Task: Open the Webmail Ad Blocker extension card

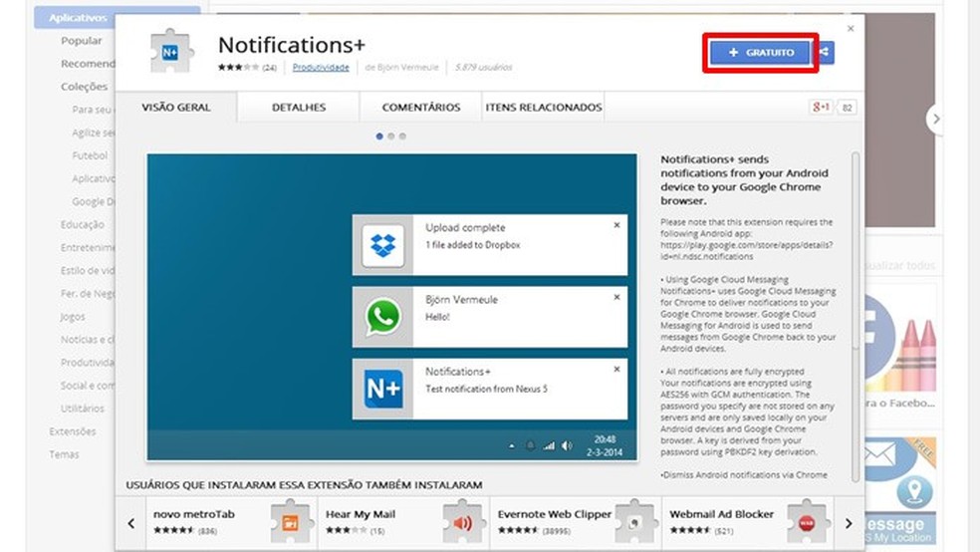Action: tap(748, 523)
